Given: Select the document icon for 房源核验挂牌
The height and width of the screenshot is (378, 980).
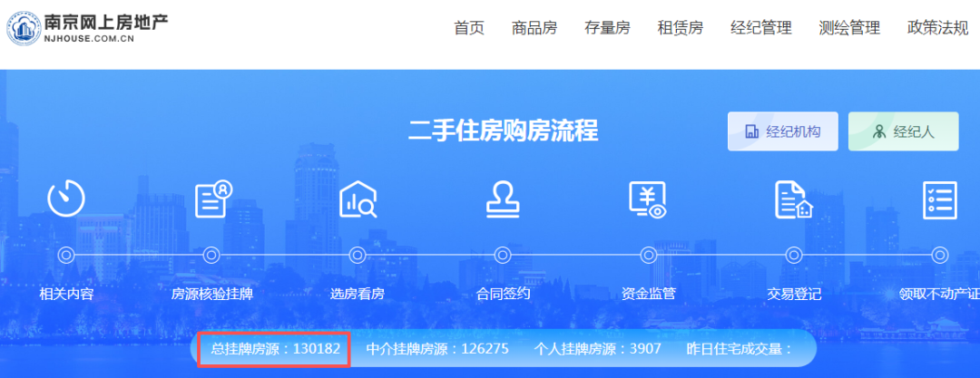Looking at the screenshot, I should click(x=212, y=199).
